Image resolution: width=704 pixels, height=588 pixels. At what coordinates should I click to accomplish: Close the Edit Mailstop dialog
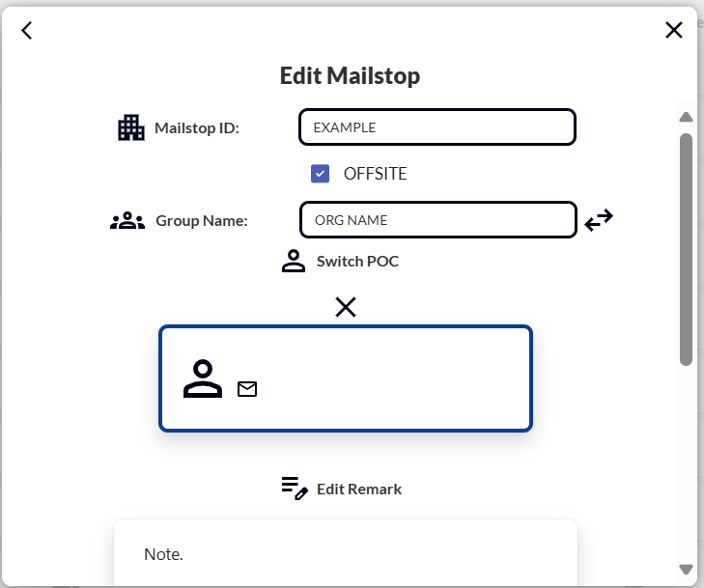pyautogui.click(x=673, y=30)
